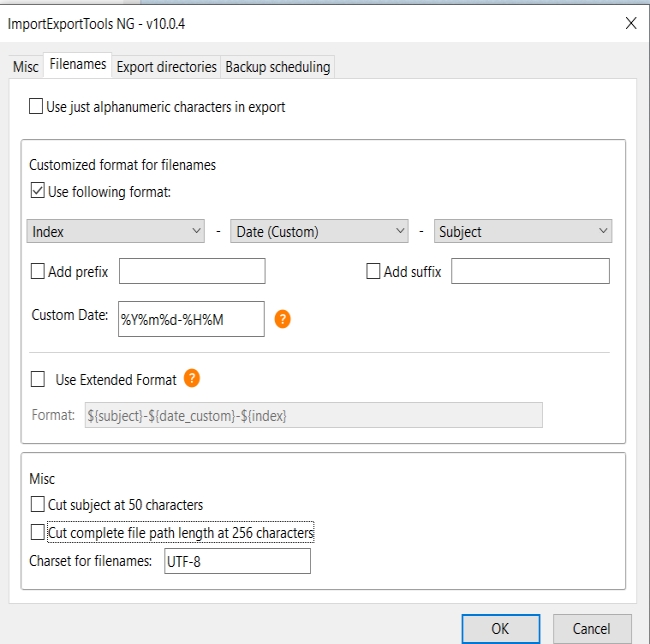Open the Index dropdown
This screenshot has width=650, height=644.
[115, 231]
